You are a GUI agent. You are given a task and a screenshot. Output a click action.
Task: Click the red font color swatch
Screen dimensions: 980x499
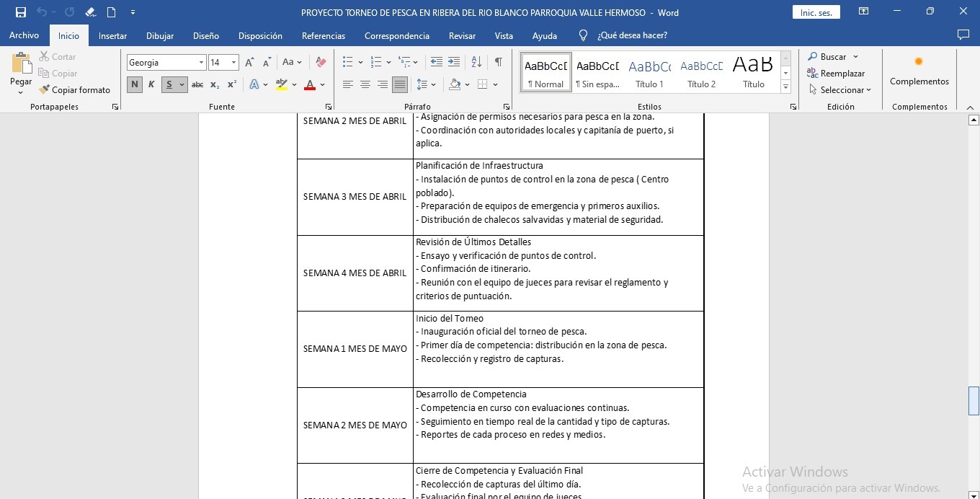[310, 85]
